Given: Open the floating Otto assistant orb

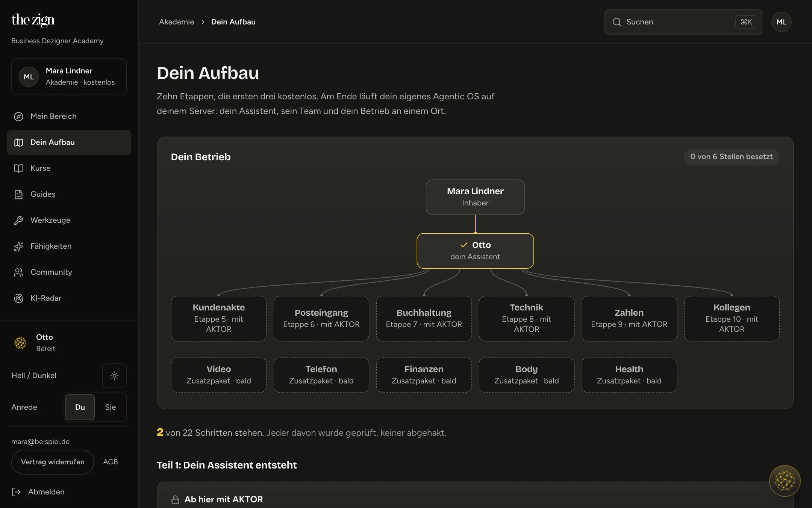Looking at the screenshot, I should tap(785, 481).
